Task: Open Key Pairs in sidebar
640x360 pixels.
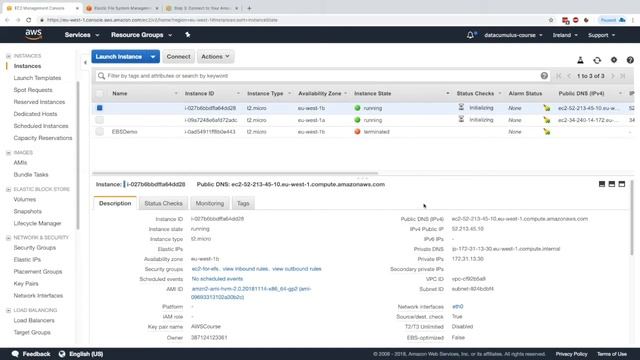Action: coord(26,283)
